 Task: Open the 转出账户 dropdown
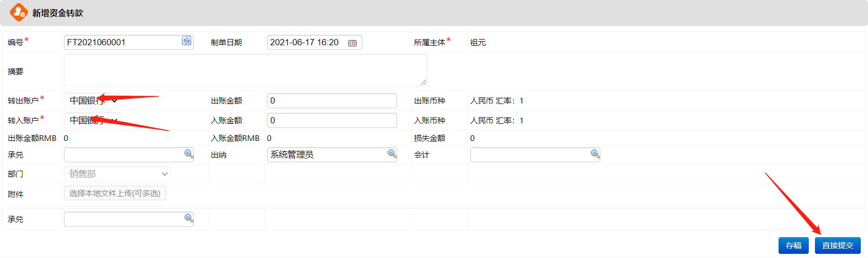pos(93,100)
